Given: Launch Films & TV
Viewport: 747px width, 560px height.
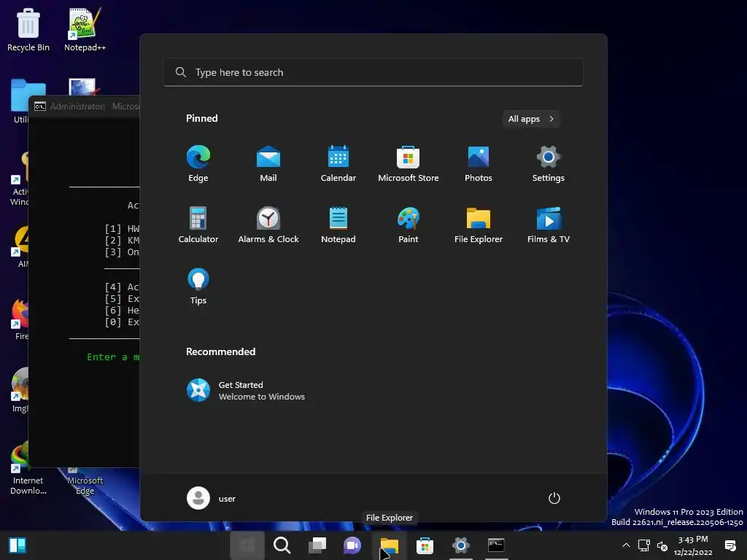Looking at the screenshot, I should [x=549, y=225].
